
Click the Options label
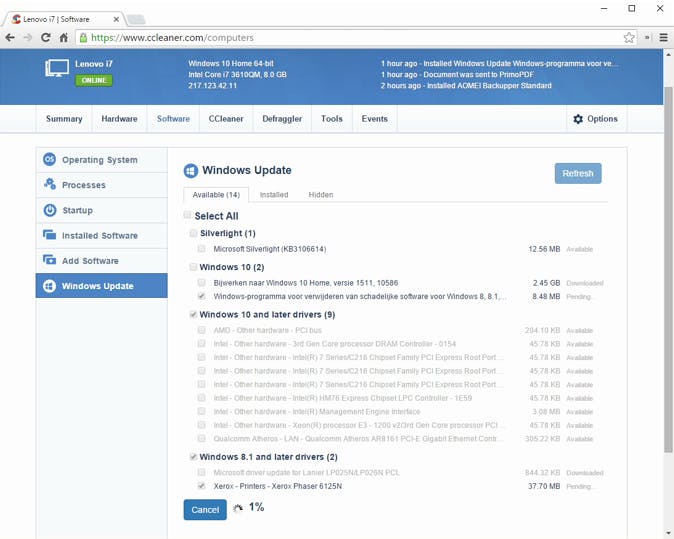coord(602,119)
